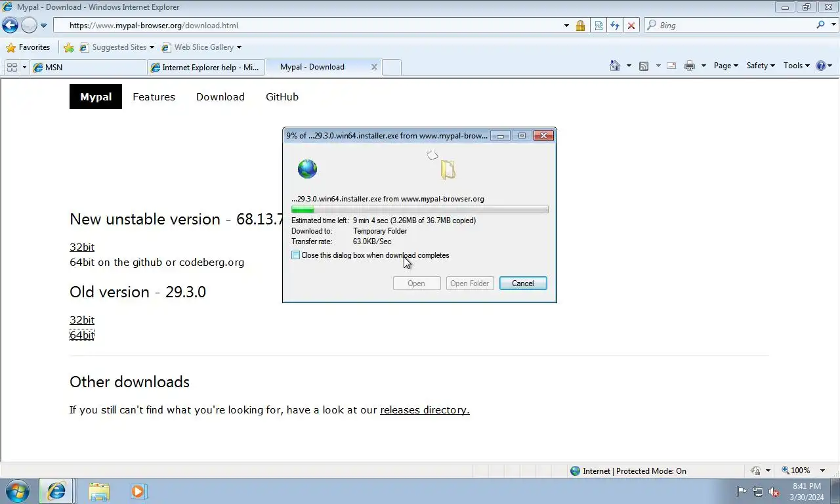Click Internet Protected Mode status text
Image resolution: width=840 pixels, height=504 pixels.
pos(635,471)
